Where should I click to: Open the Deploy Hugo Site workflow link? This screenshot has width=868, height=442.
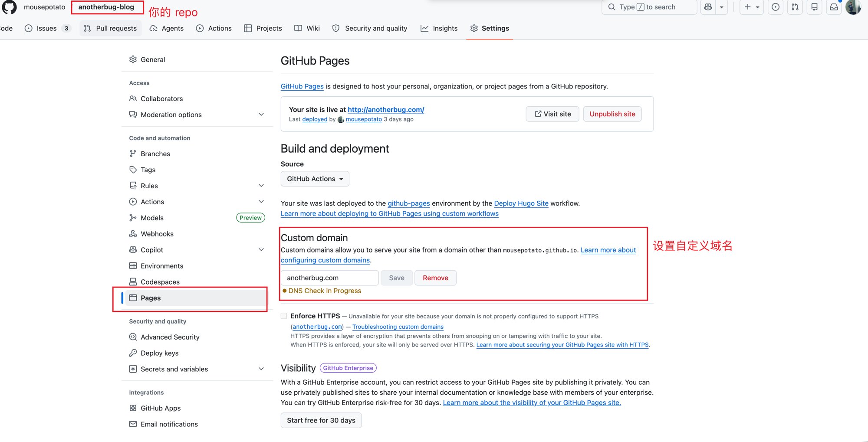[521, 203]
